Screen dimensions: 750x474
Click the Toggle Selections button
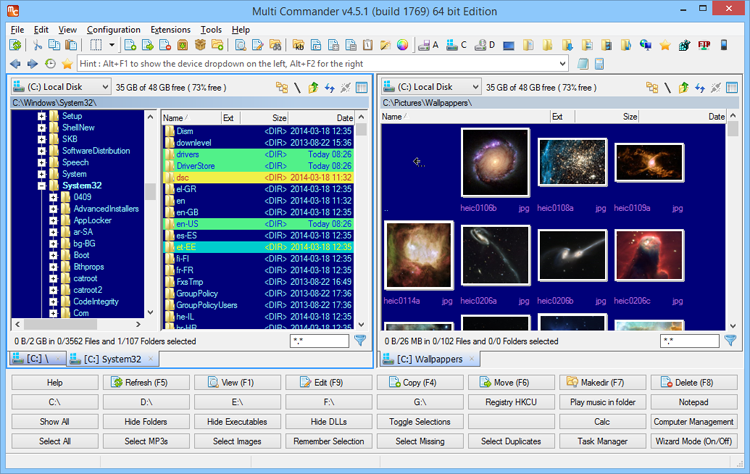[x=422, y=422]
